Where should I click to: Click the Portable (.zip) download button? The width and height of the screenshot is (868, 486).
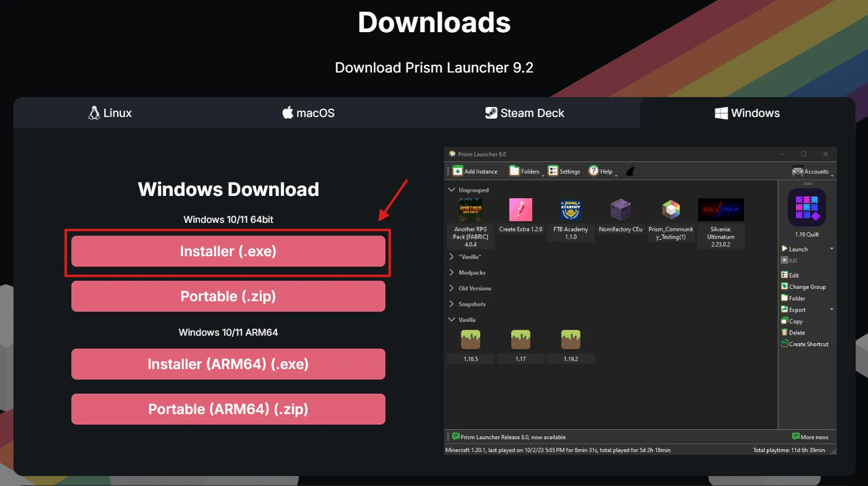click(228, 297)
